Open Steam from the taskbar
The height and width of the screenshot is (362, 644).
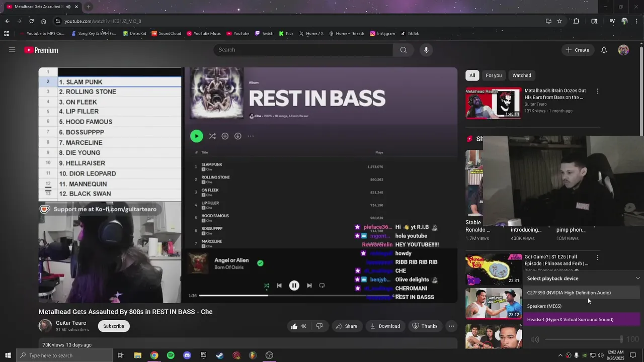tap(220, 355)
